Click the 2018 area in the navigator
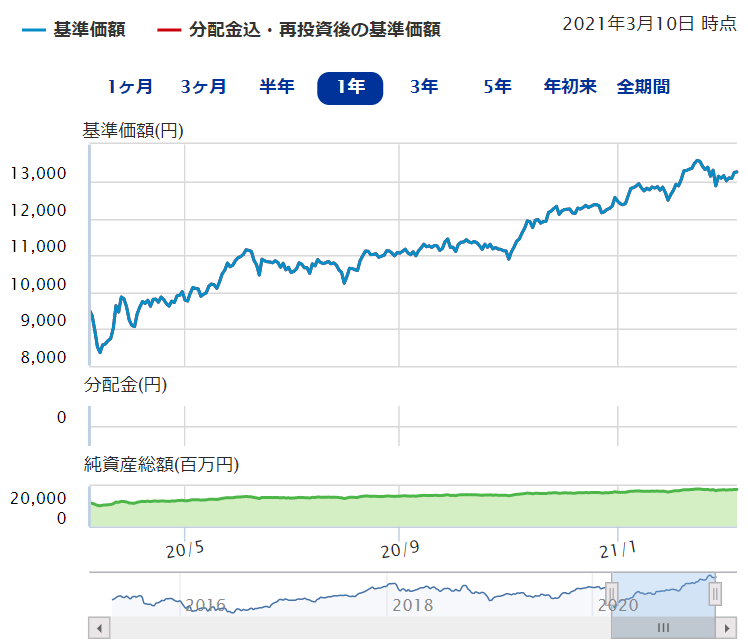748x644 pixels. (411, 605)
